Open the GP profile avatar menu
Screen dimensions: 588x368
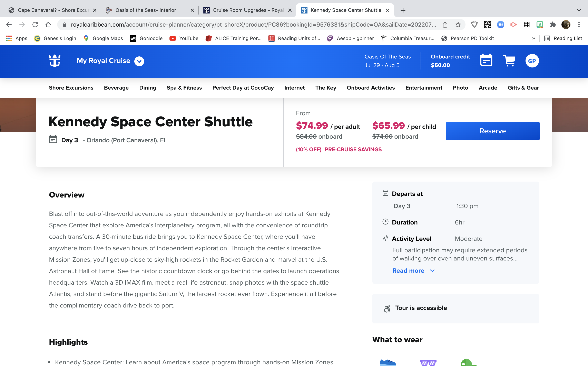tap(532, 61)
